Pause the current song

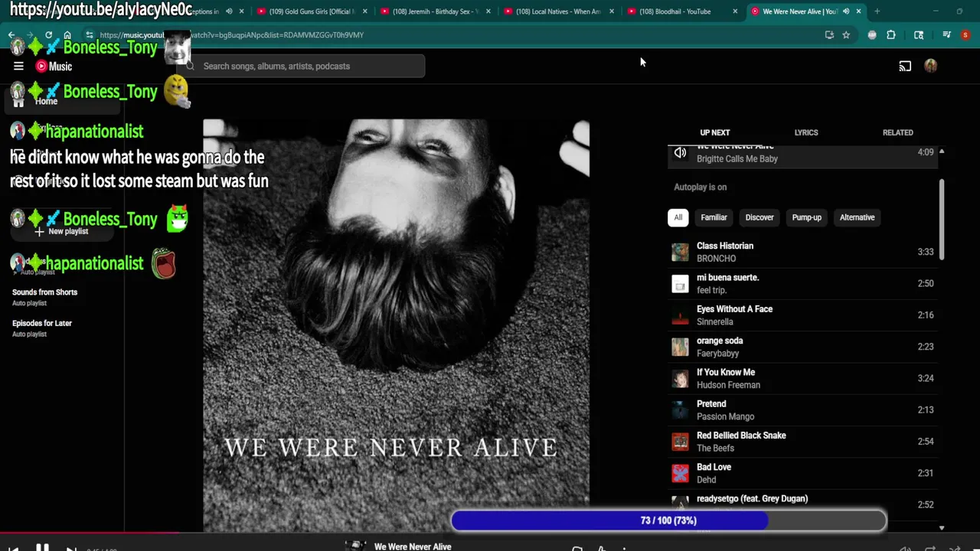[x=42, y=548]
